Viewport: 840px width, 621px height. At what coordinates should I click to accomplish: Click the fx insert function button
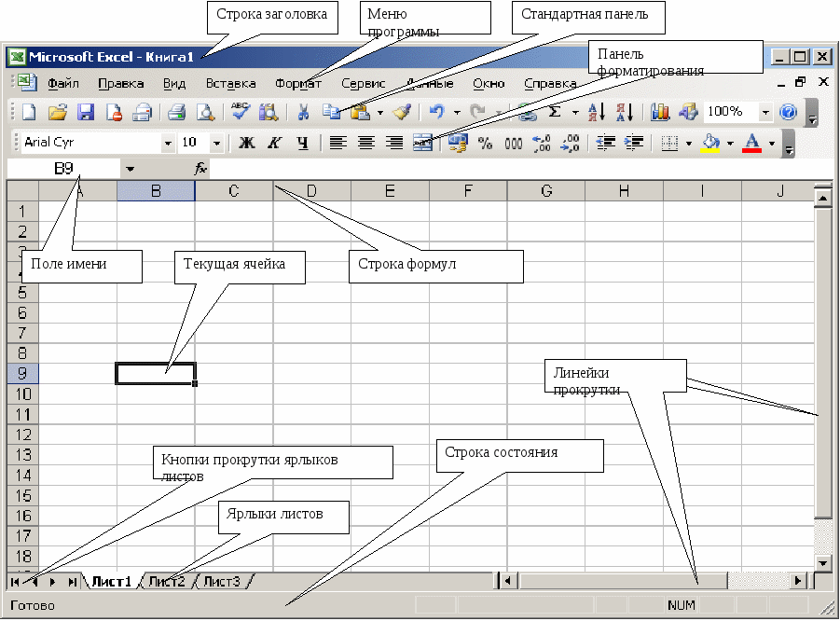coord(200,170)
